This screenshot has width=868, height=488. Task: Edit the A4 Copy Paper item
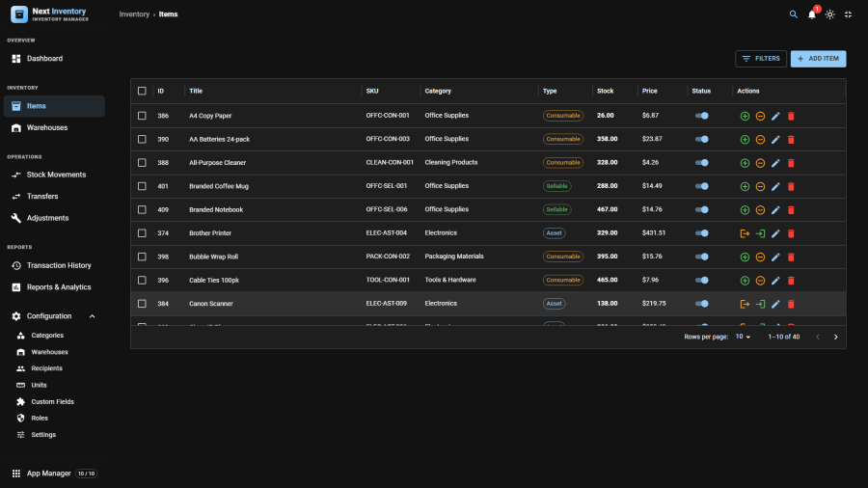775,116
